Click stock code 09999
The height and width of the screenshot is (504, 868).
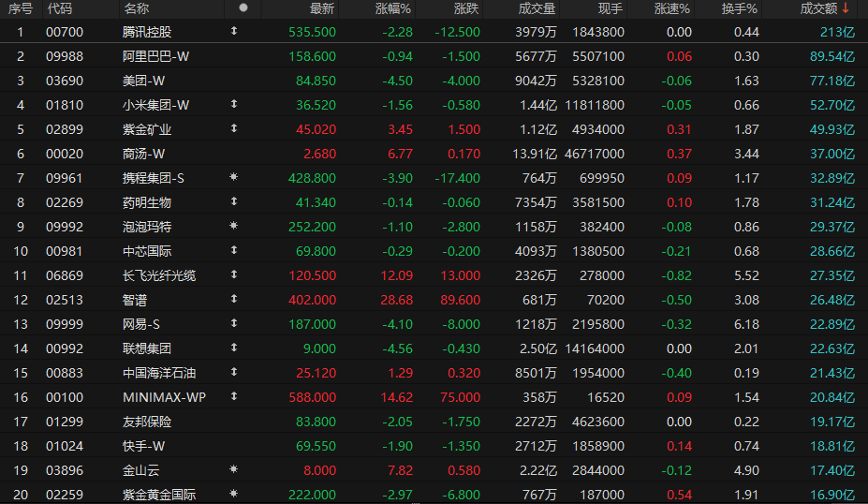coord(65,324)
